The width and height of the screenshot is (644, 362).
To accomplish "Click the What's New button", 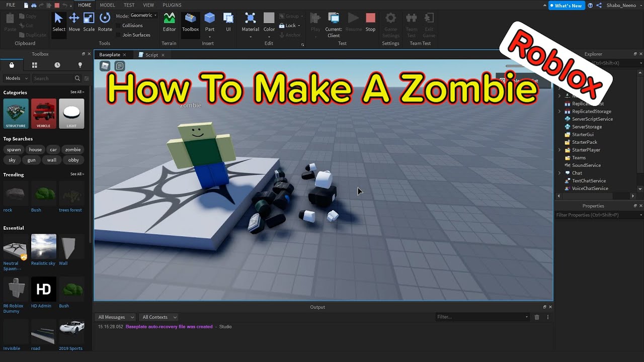I will coord(567,6).
